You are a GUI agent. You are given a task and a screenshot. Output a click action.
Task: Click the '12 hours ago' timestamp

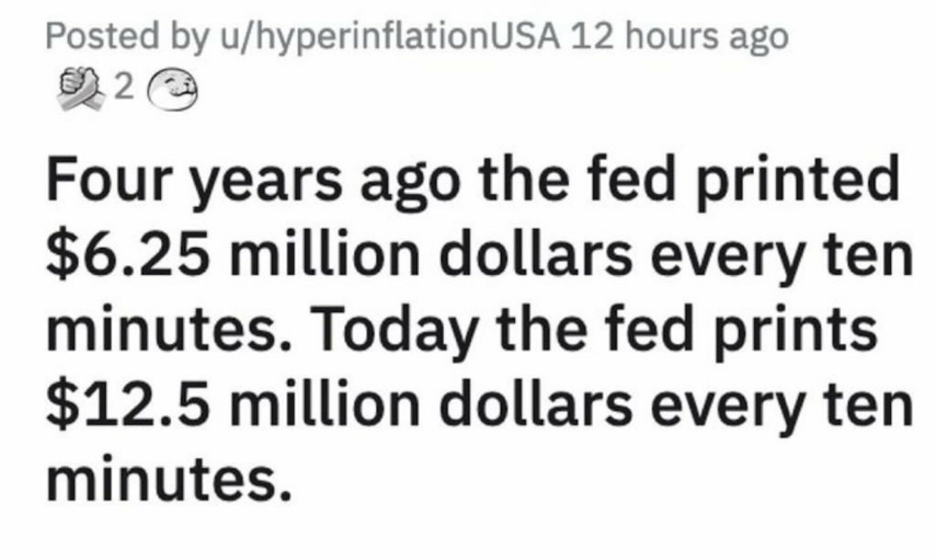pos(679,37)
